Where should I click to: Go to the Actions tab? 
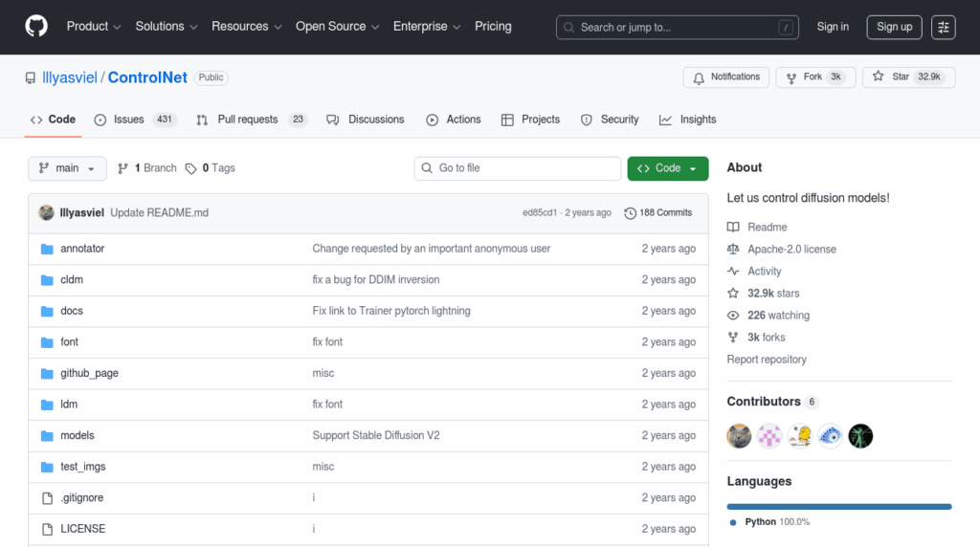coord(454,120)
